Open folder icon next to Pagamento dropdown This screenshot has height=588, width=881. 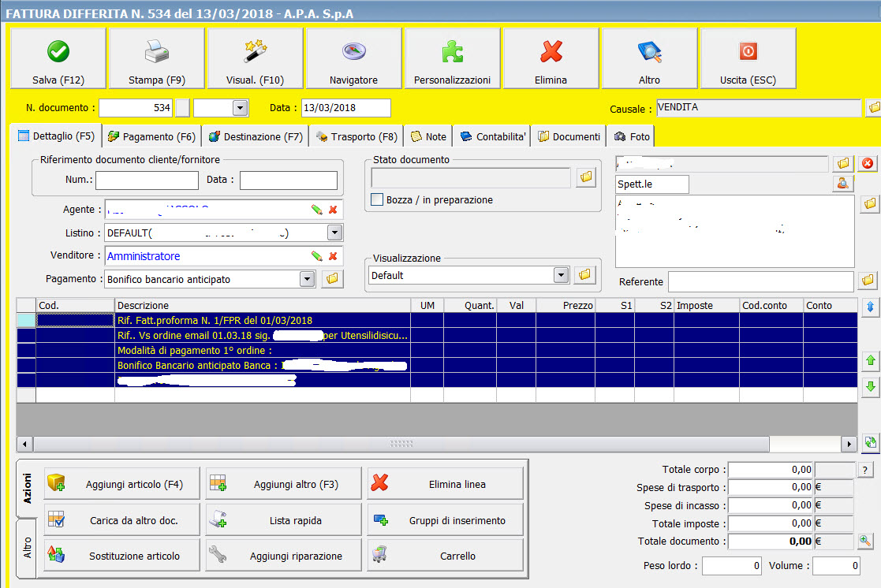click(x=333, y=278)
